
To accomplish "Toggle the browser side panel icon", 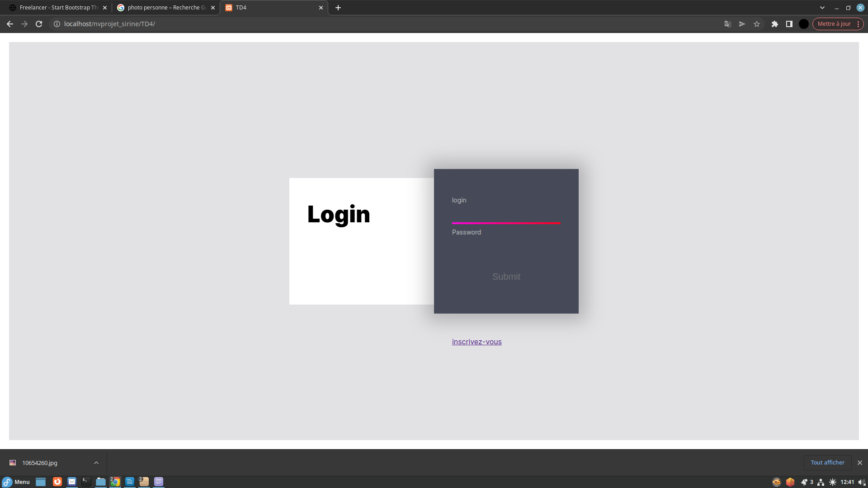I will (x=789, y=24).
